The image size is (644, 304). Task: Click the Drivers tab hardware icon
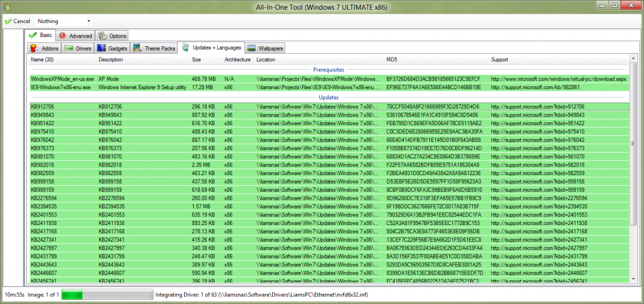click(x=69, y=48)
